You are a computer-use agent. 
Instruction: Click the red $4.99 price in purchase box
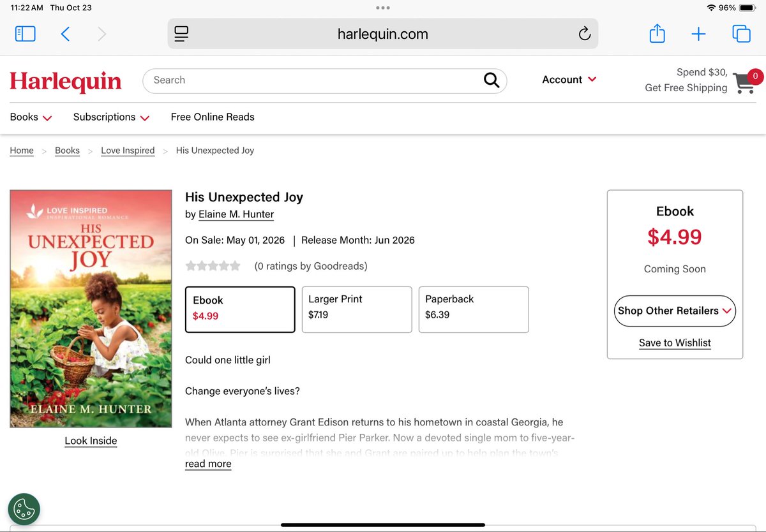(x=675, y=237)
